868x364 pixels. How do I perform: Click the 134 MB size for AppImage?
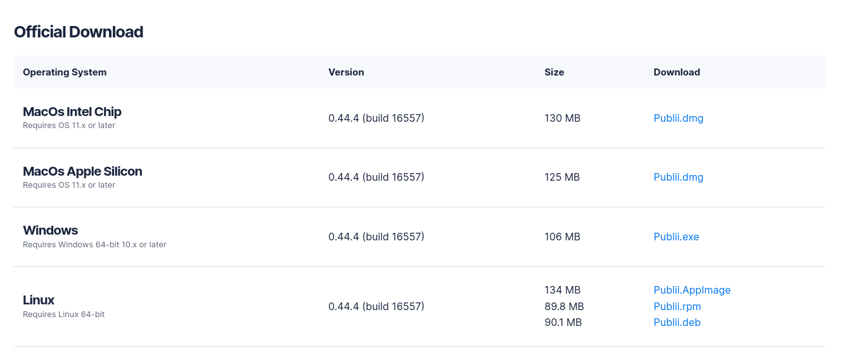562,290
